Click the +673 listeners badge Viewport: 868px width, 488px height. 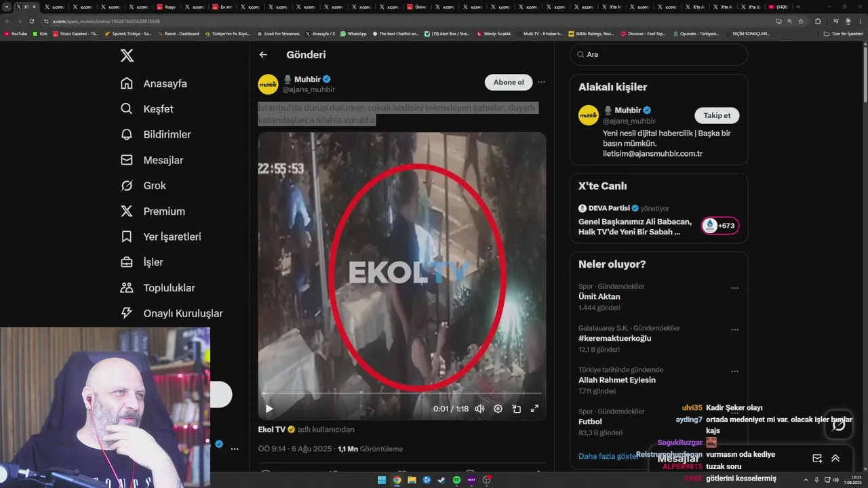point(720,226)
